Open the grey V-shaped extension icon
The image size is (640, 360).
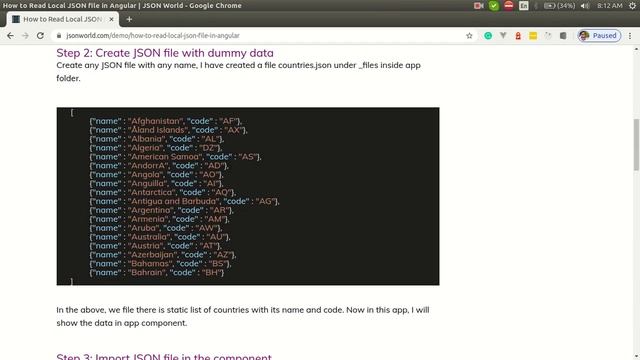[x=503, y=36]
